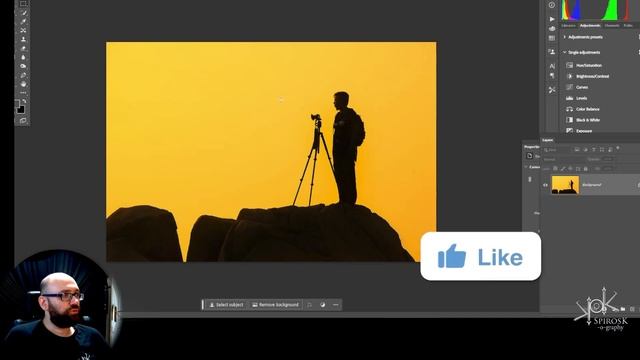Open the Character panel icon
The width and height of the screenshot is (640, 360).
pyautogui.click(x=552, y=66)
